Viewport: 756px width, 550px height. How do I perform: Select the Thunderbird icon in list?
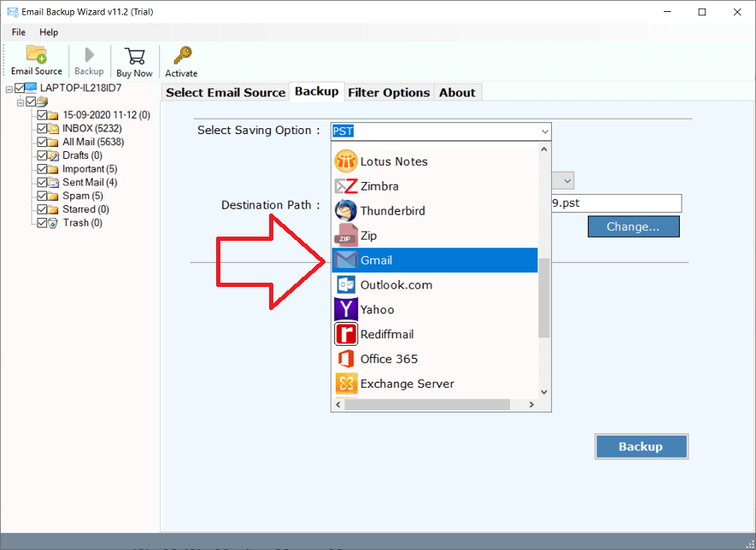click(x=346, y=211)
